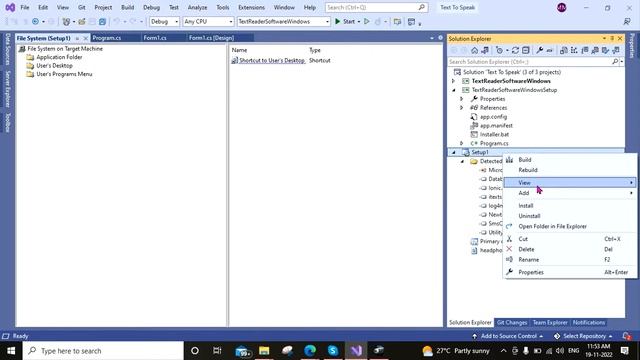The height and width of the screenshot is (360, 640).
Task: Switch to Git Changes tab
Action: (x=512, y=322)
